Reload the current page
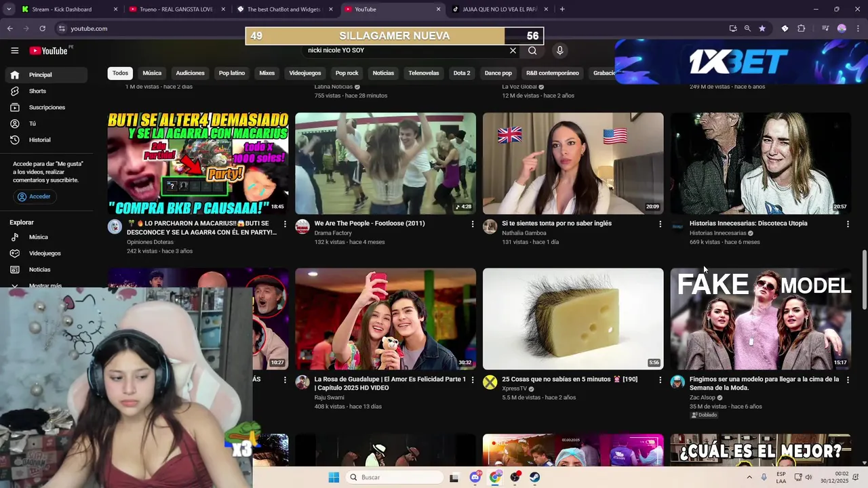The height and width of the screenshot is (488, 868). 42,28
